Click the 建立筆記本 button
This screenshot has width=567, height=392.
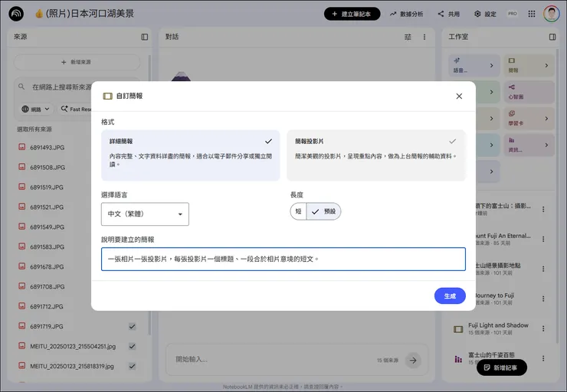352,14
